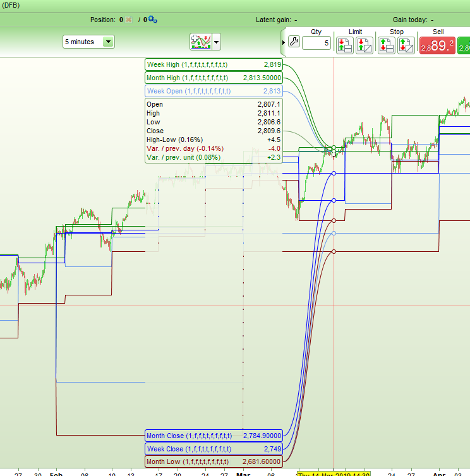Click the yellow date label on time axis
The image size is (470, 476).
334,474
